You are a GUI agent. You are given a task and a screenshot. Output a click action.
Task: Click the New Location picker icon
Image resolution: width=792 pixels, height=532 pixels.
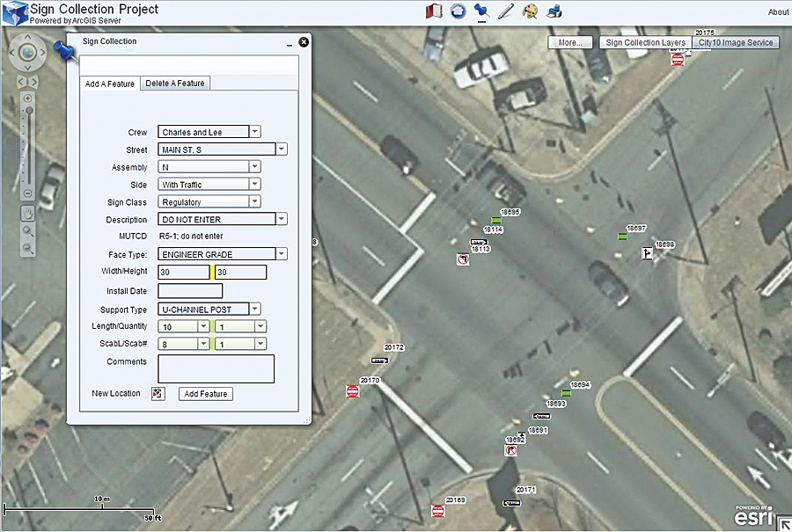click(x=158, y=394)
